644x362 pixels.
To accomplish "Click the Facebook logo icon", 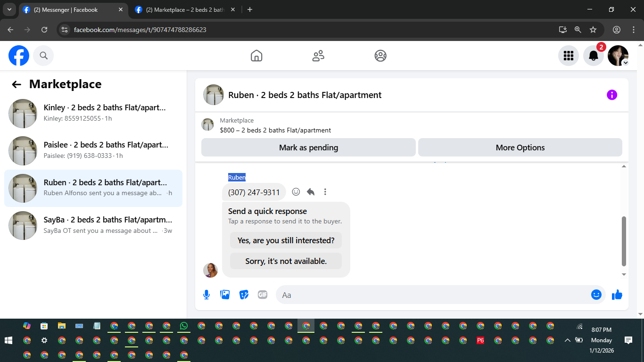I will [19, 56].
